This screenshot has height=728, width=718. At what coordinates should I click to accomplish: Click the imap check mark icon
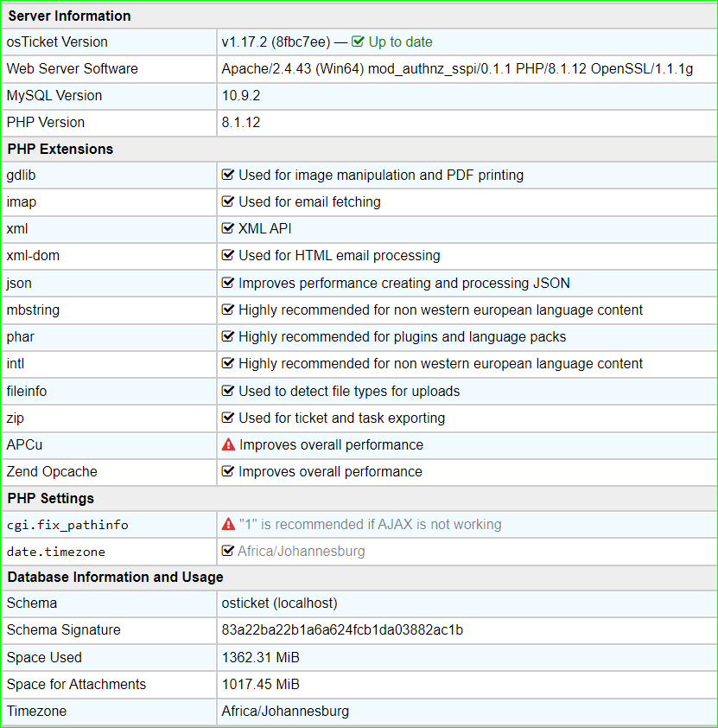(x=228, y=201)
